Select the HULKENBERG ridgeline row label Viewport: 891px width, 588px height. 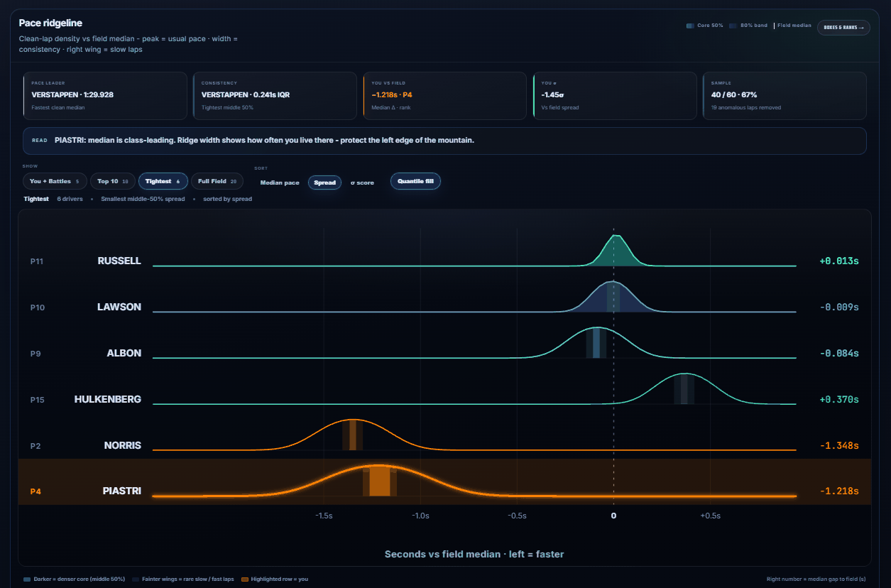[108, 399]
